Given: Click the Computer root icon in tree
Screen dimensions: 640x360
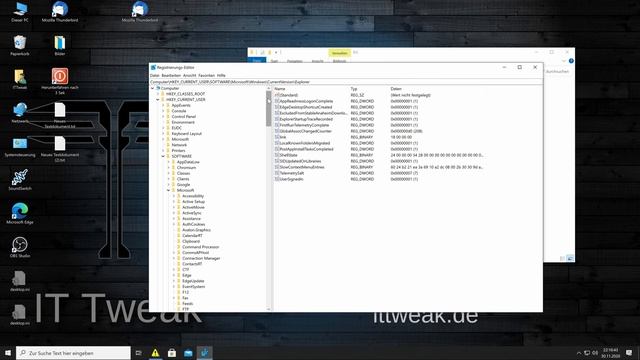Looking at the screenshot, I should tap(158, 88).
